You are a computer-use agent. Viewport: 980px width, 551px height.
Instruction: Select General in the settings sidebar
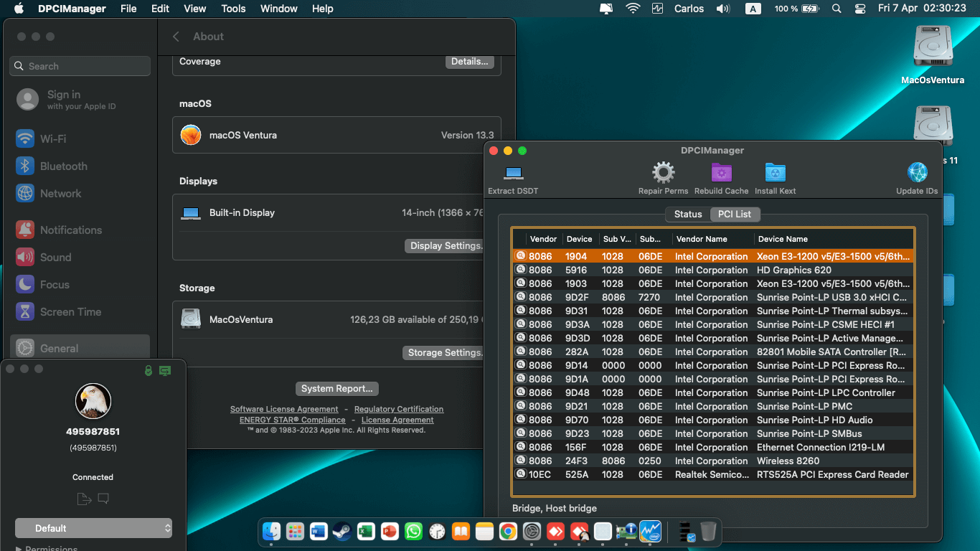(x=80, y=348)
